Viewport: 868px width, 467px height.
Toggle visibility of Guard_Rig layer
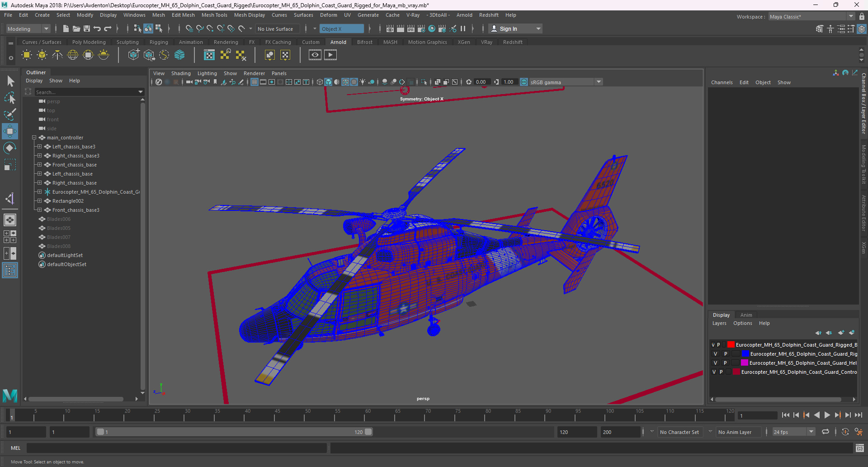click(715, 354)
